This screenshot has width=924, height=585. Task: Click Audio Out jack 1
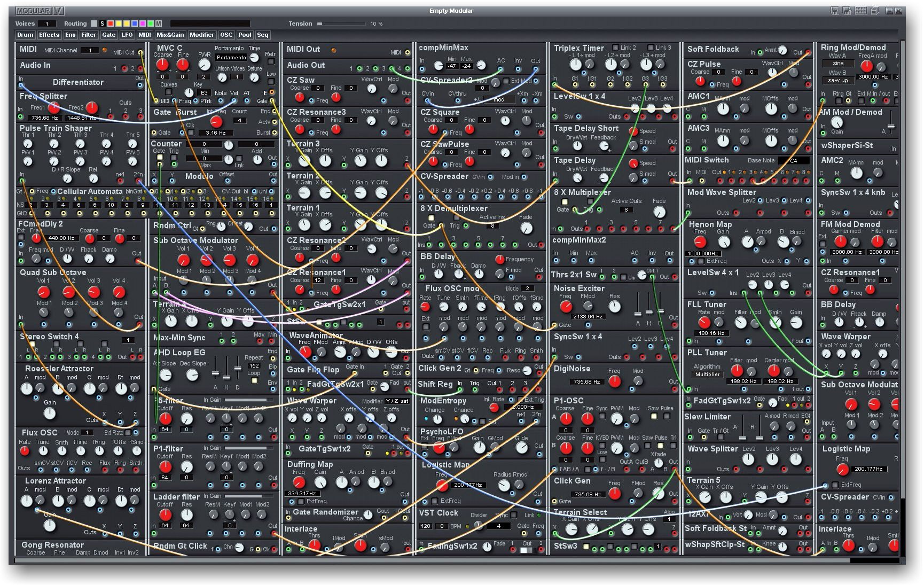click(359, 68)
